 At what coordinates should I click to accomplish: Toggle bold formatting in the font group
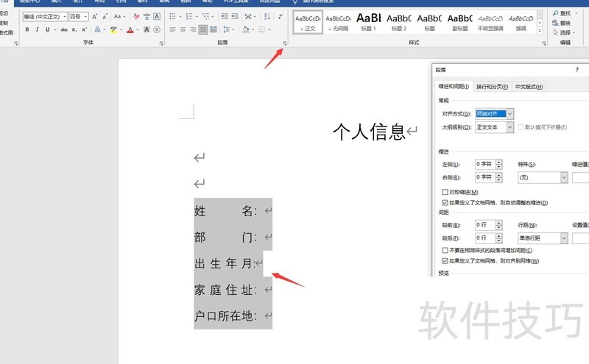tap(27, 29)
